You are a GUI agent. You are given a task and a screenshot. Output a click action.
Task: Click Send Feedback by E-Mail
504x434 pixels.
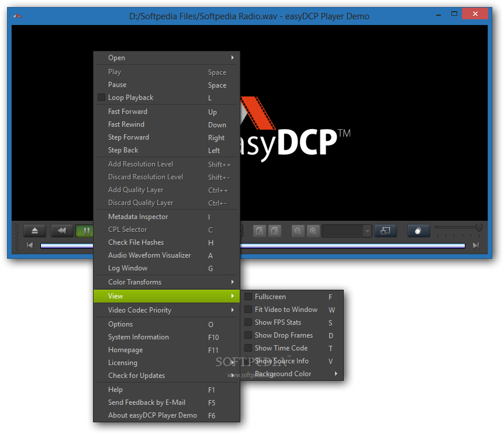click(x=167, y=402)
